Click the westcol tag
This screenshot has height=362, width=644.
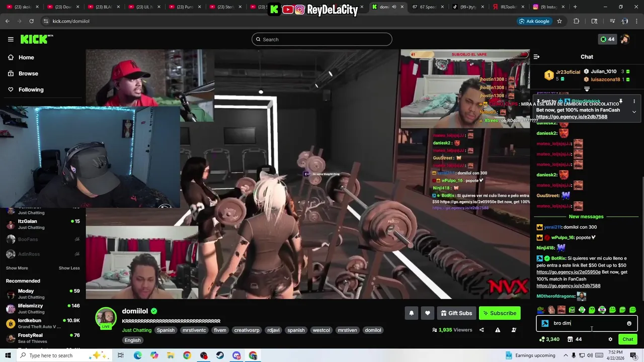(321, 330)
